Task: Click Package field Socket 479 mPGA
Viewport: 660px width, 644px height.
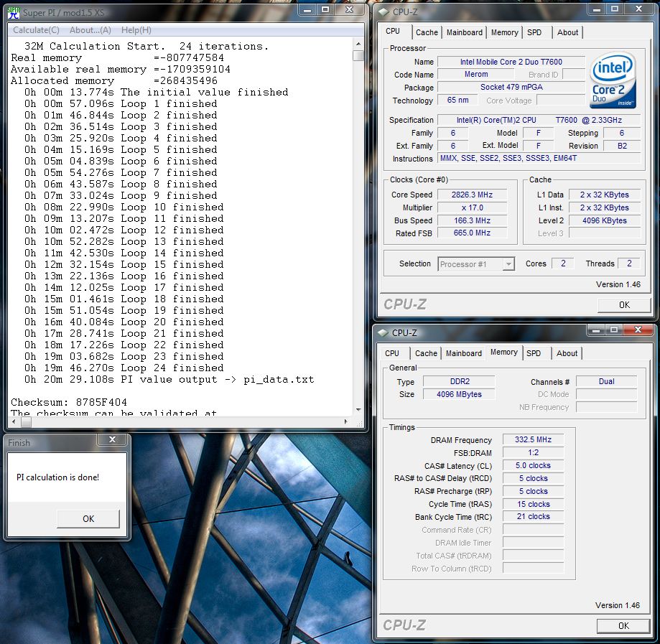Action: click(511, 87)
